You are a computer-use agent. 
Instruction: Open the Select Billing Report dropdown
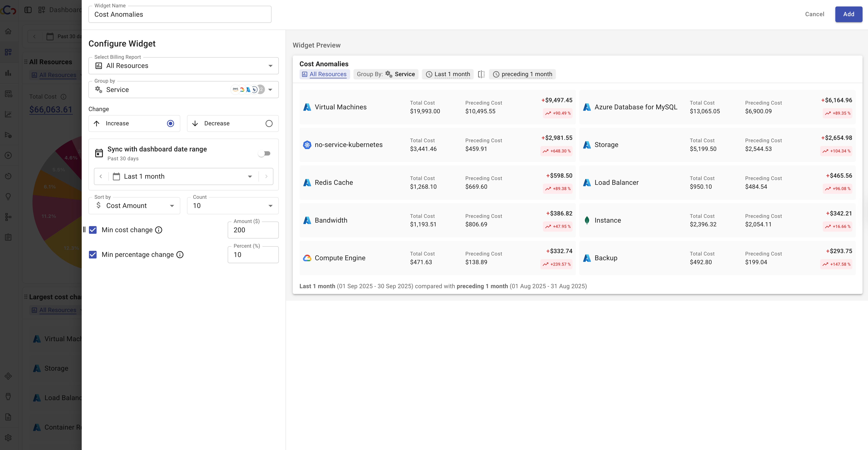pyautogui.click(x=183, y=66)
